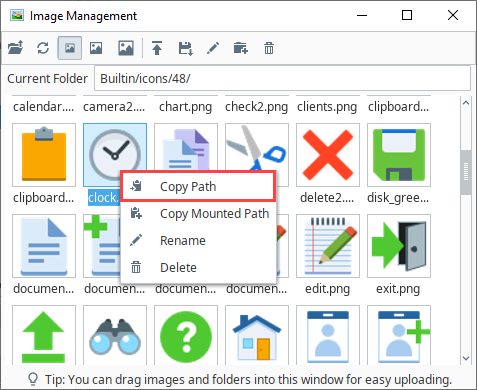Image resolution: width=477 pixels, height=390 pixels.
Task: Click the new folder icon
Action: pos(241,48)
